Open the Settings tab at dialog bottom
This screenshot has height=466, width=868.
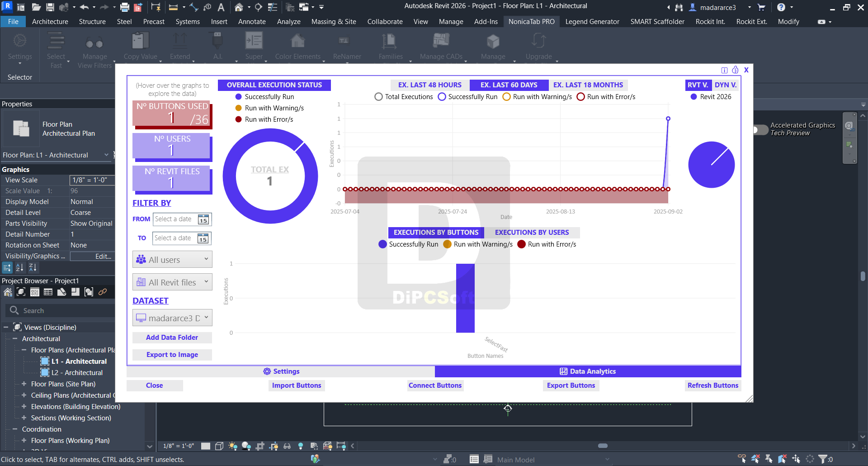pyautogui.click(x=281, y=371)
